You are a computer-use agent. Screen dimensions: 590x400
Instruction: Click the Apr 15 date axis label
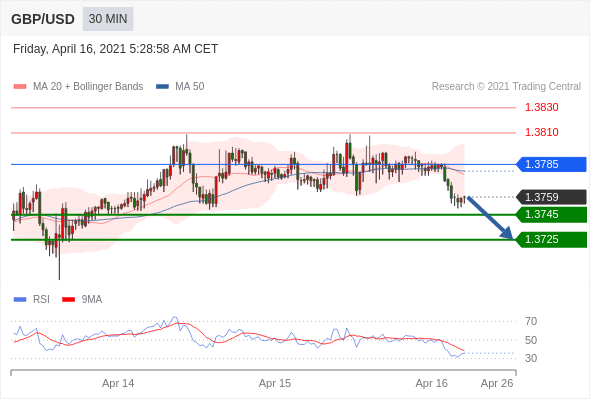[275, 383]
